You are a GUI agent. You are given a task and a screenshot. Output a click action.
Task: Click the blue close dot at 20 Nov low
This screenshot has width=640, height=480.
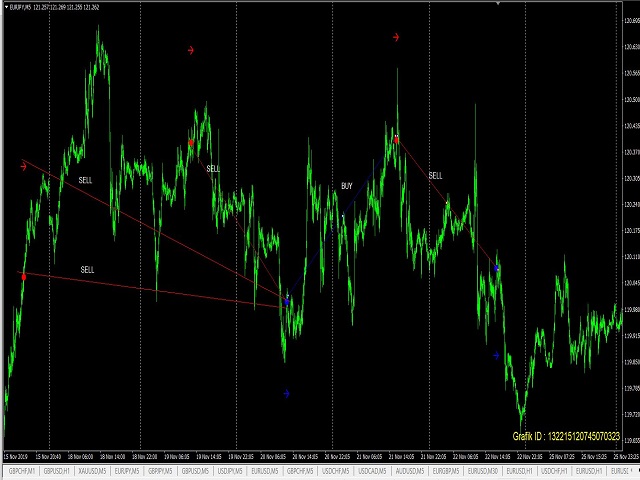coord(287,302)
